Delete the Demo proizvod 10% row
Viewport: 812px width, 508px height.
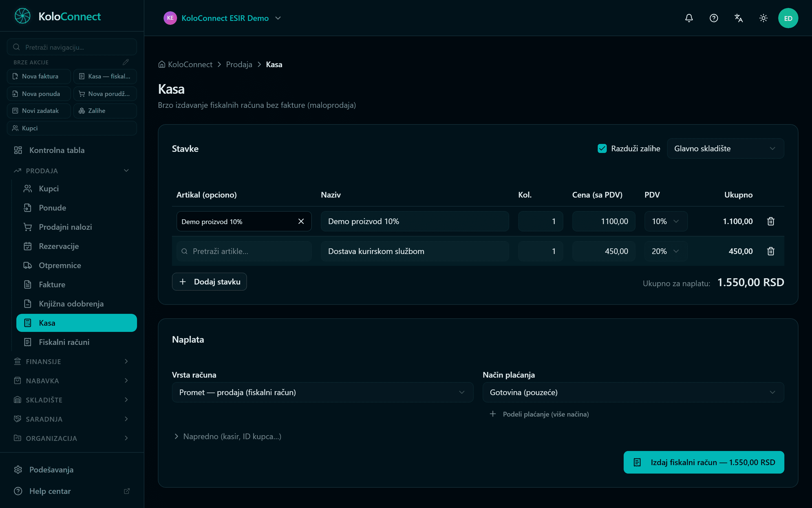tap(771, 222)
